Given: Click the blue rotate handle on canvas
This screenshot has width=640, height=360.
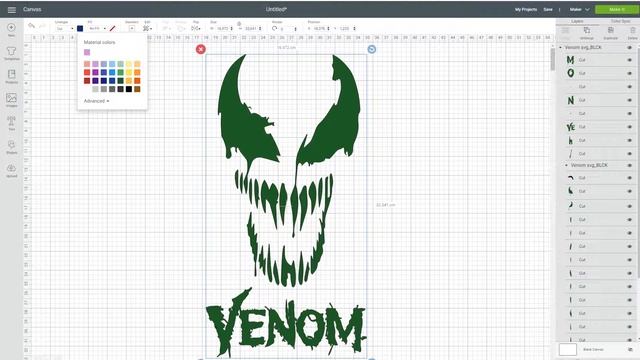Looking at the screenshot, I should [371, 49].
